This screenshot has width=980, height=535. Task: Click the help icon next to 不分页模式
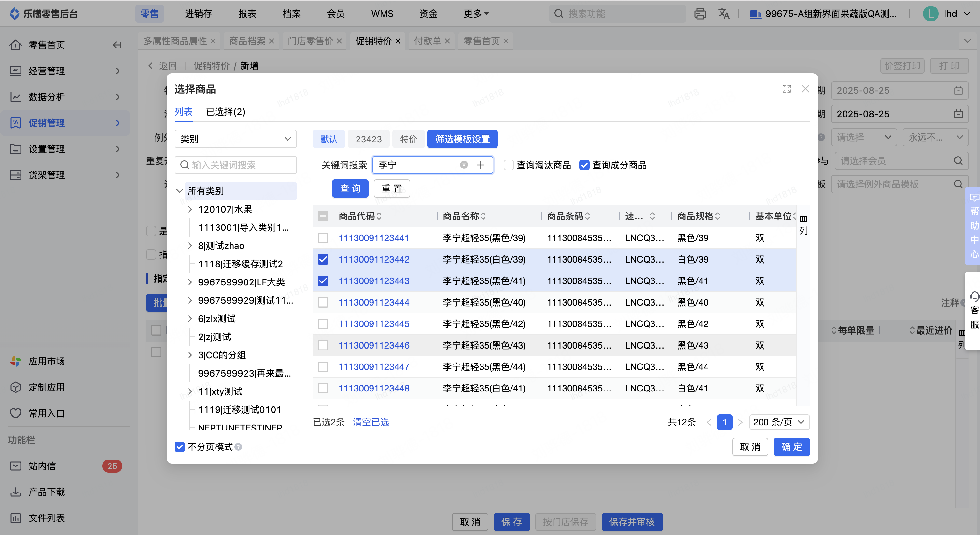click(x=239, y=447)
